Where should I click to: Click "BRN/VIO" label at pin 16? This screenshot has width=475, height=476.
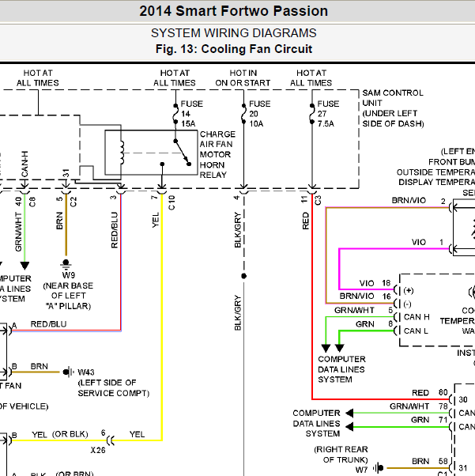(x=356, y=296)
